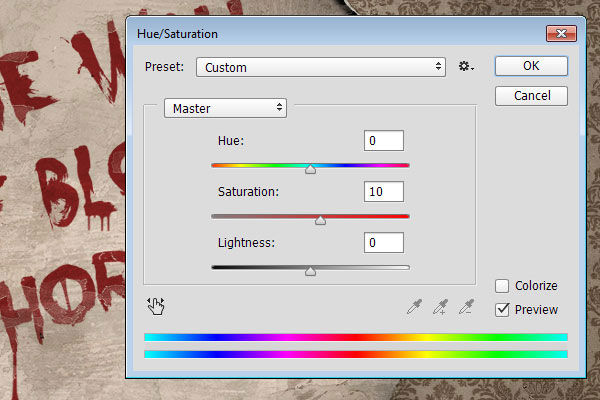Select the eyedropper tool
Image resolution: width=600 pixels, height=400 pixels.
[414, 307]
